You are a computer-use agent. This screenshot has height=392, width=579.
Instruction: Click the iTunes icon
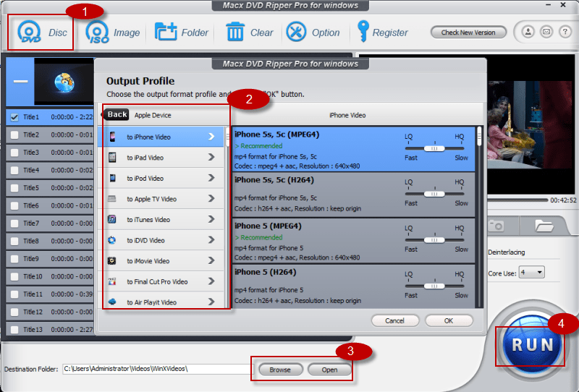coord(112,219)
